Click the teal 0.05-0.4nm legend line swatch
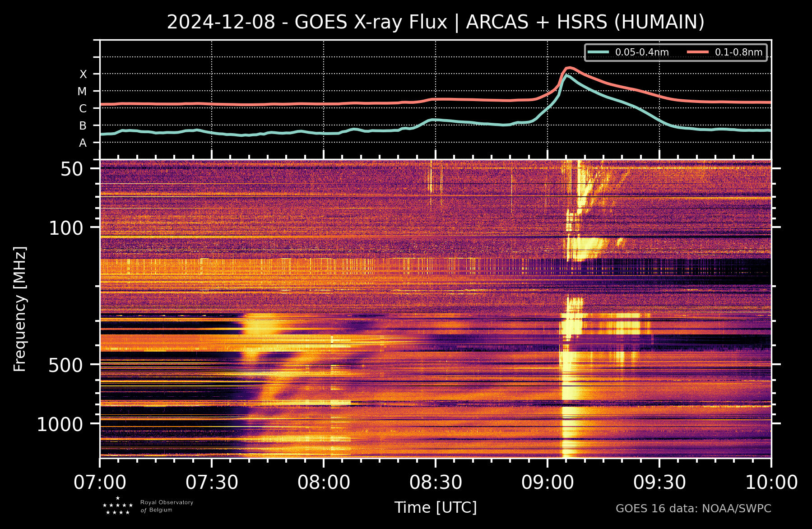The width and height of the screenshot is (812, 529). (598, 52)
